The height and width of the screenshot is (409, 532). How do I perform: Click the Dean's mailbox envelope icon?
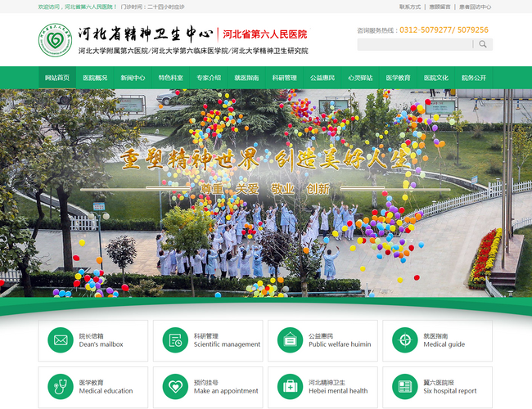(x=61, y=339)
